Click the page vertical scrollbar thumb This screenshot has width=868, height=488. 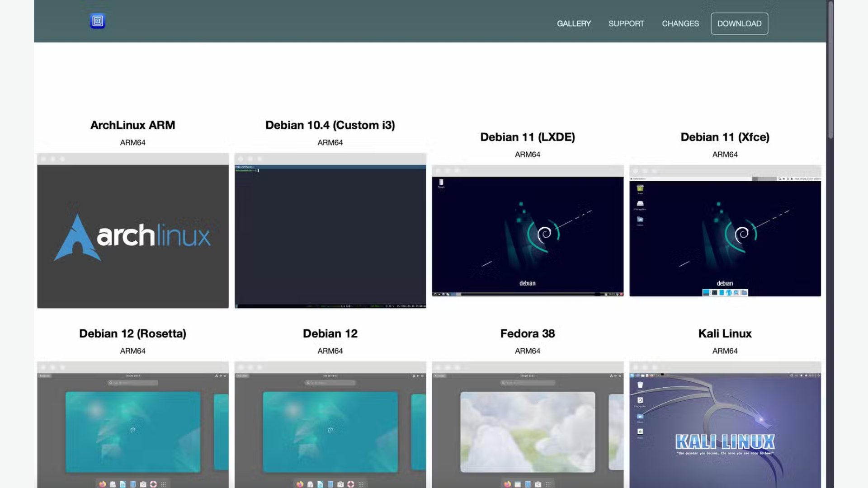pyautogui.click(x=830, y=70)
